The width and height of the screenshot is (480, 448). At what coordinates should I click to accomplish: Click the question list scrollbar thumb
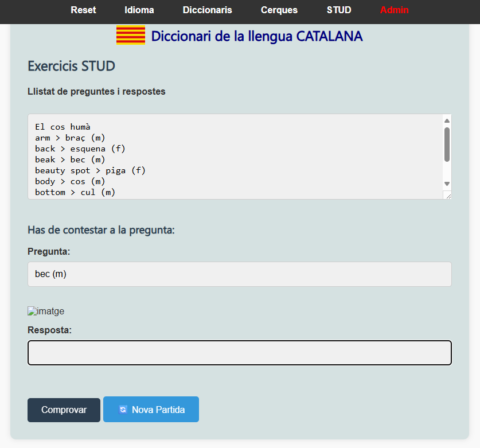click(447, 144)
